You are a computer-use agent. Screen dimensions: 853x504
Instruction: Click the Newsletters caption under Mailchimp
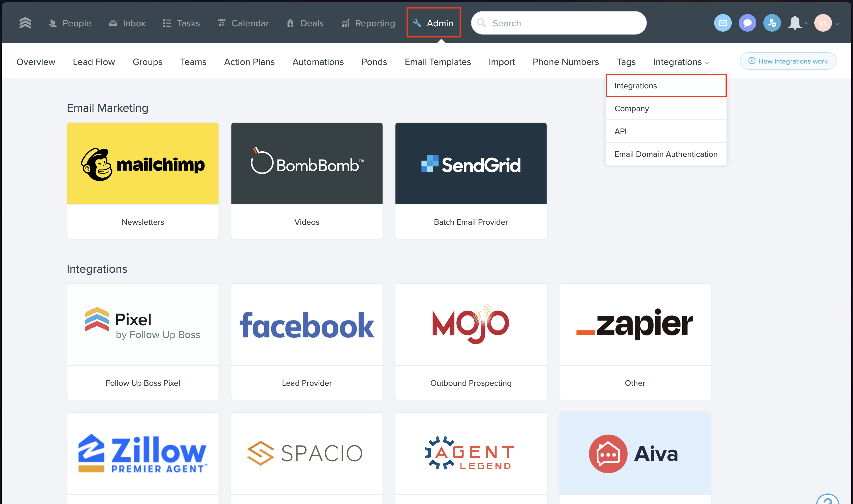(143, 222)
